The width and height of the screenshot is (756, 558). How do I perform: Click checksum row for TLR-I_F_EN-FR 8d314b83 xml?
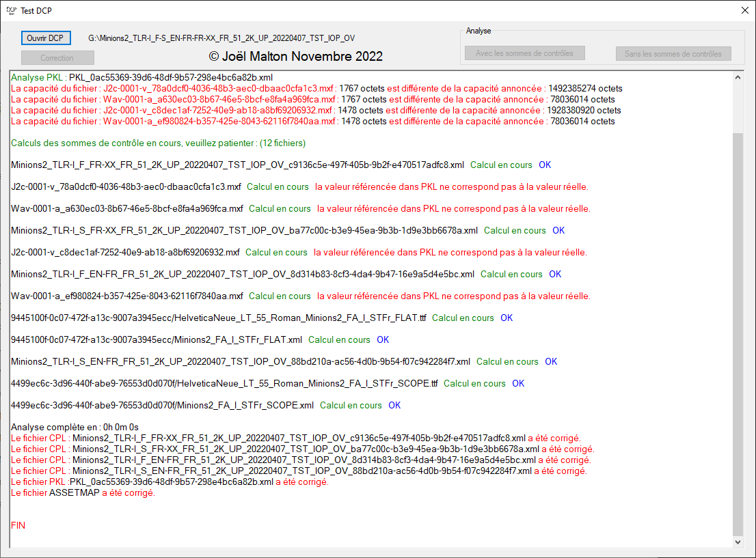click(x=286, y=274)
